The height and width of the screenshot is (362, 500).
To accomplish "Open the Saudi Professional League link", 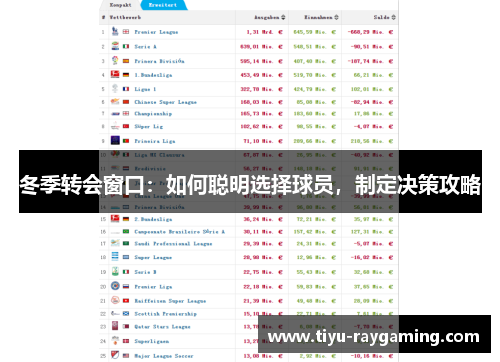I will pyautogui.click(x=173, y=244).
